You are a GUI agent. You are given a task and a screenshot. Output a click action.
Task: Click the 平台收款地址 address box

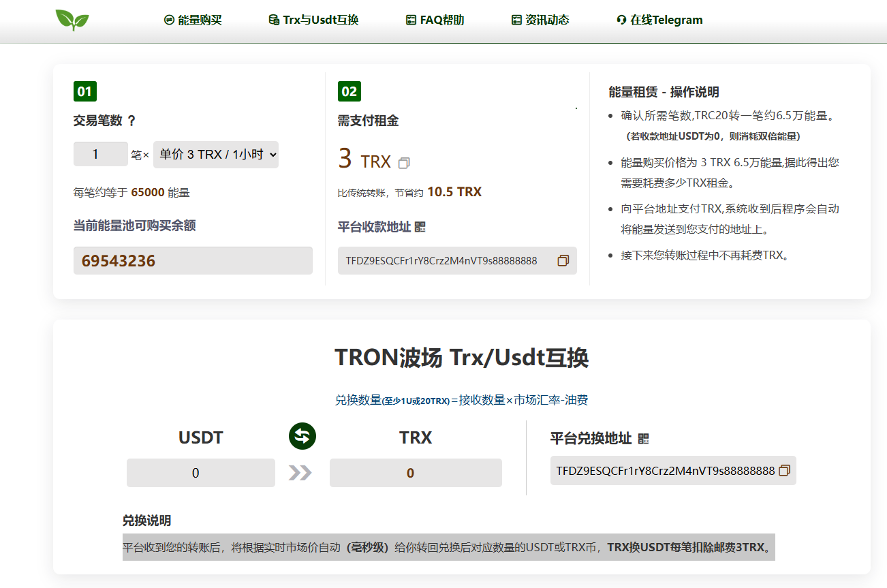[457, 261]
